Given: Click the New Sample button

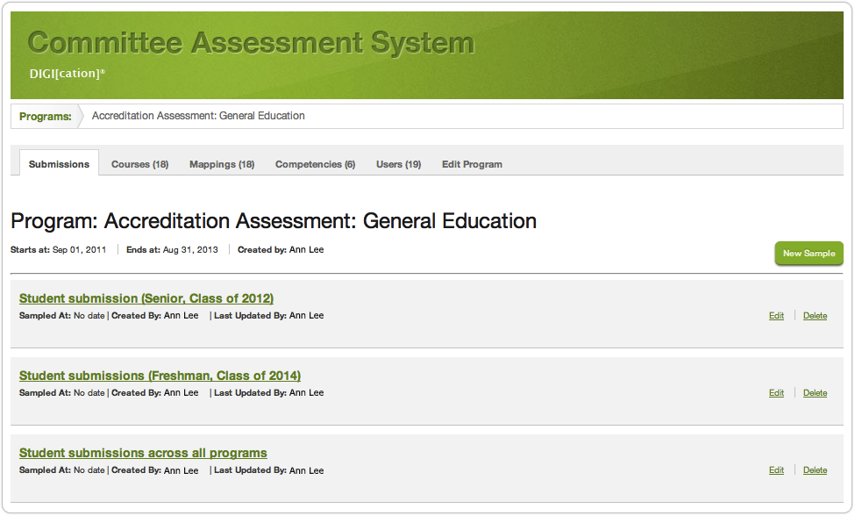Looking at the screenshot, I should point(809,253).
